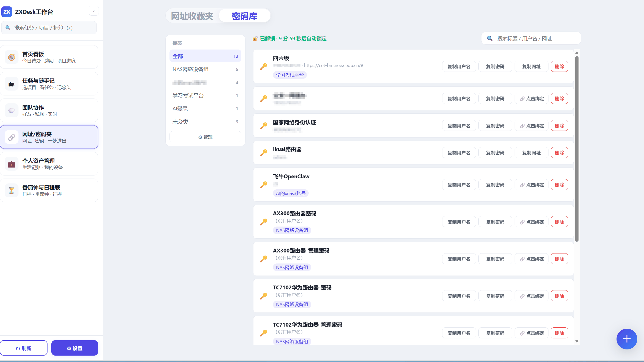Click the 管理 tags button
This screenshot has height=362, width=644.
coord(205,137)
